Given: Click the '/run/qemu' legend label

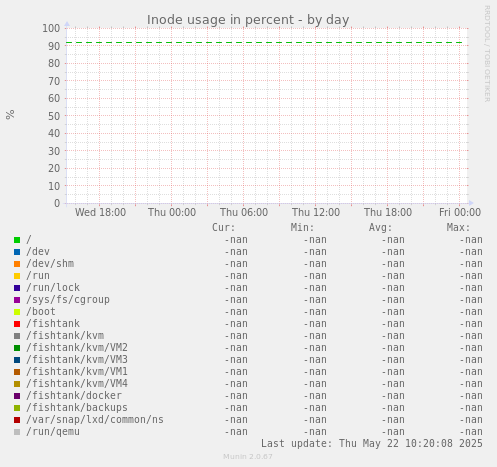Looking at the screenshot, I should click(53, 432).
